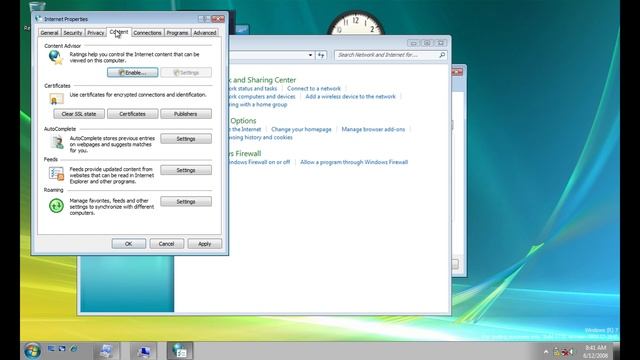The image size is (640, 360).
Task: Select the active Internet Properties taskbar button
Action: pos(180,351)
